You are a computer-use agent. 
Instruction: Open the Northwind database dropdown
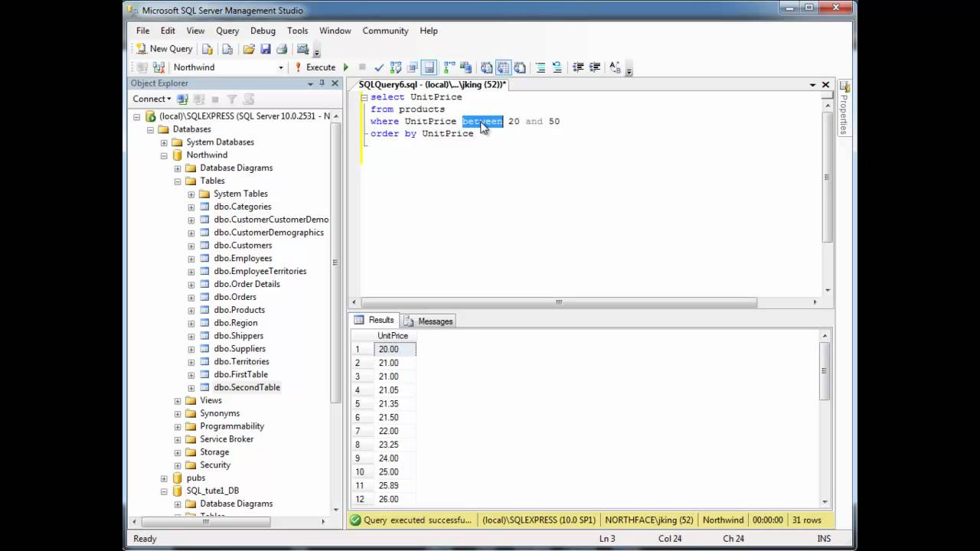[281, 67]
